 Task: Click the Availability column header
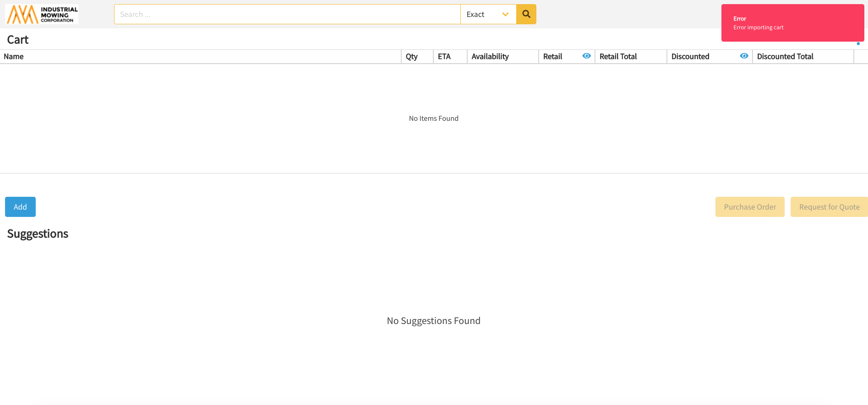pos(490,56)
